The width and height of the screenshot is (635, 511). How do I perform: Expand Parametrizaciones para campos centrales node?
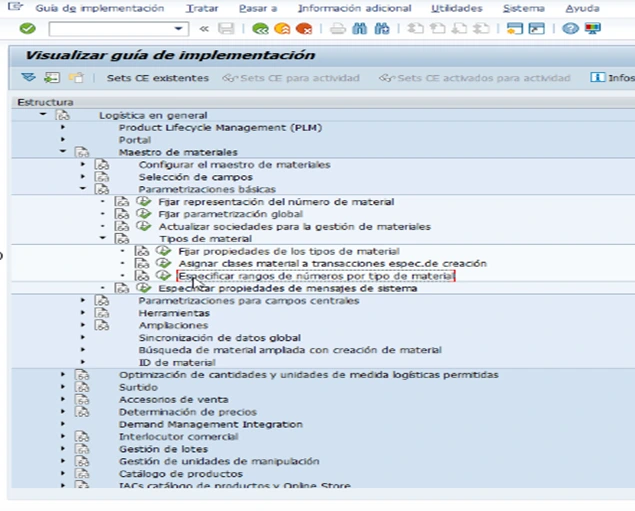click(83, 300)
